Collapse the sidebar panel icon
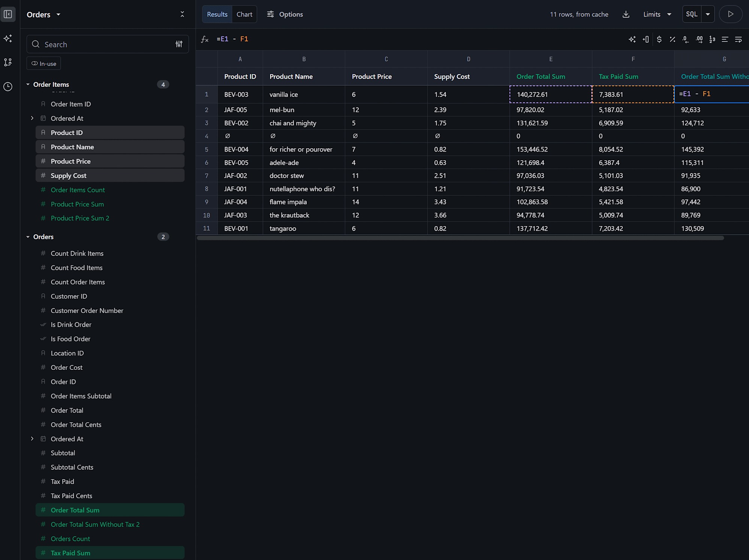The height and width of the screenshot is (560, 749). tap(8, 14)
